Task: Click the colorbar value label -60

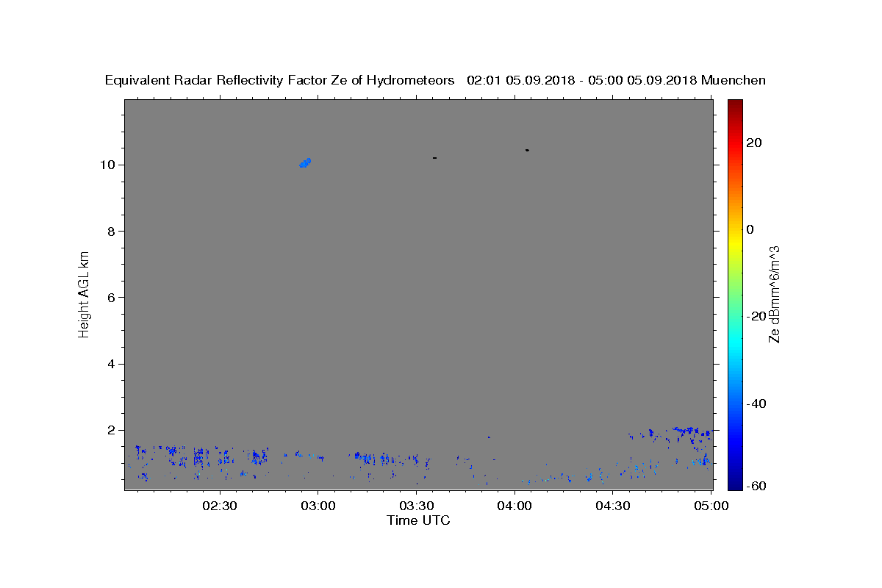Action: tap(756, 487)
